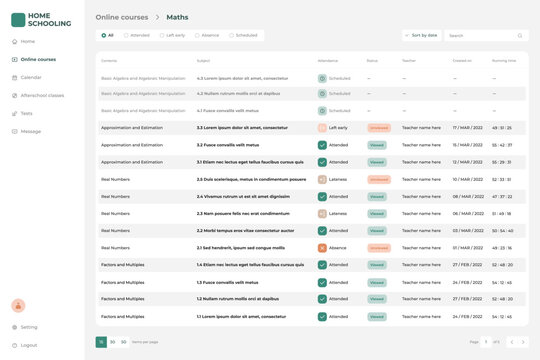The image size is (540, 360).
Task: Click the Unviewed badge for lesson 3.3
Action: 379,128
